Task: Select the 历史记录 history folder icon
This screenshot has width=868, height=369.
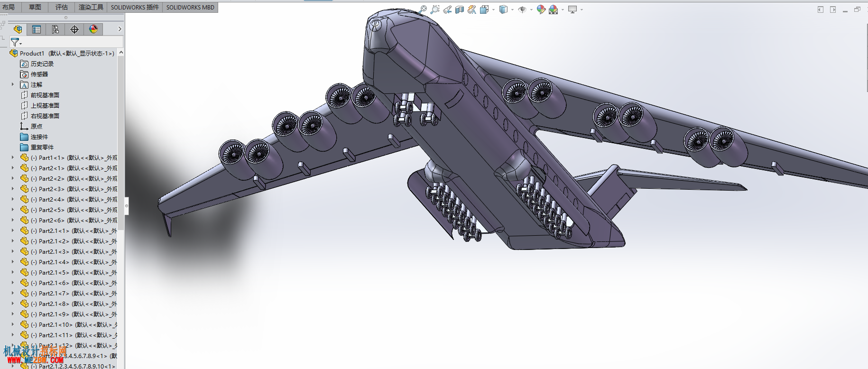Action: (x=24, y=64)
